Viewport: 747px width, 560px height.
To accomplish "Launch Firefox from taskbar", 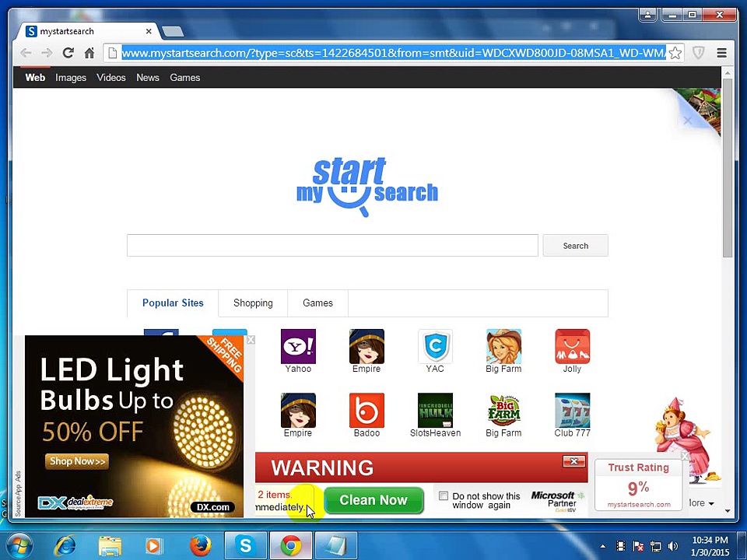I will 200,545.
